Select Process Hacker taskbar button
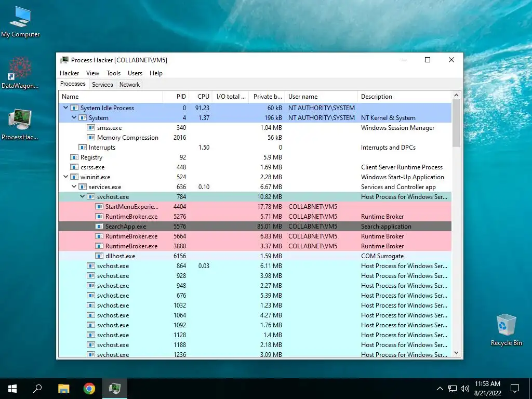 pos(115,389)
